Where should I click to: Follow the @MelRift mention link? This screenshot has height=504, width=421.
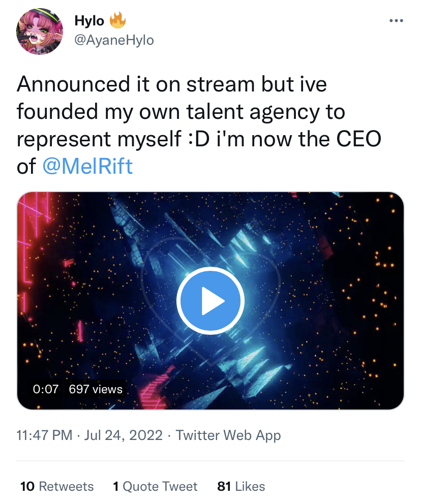point(85,166)
